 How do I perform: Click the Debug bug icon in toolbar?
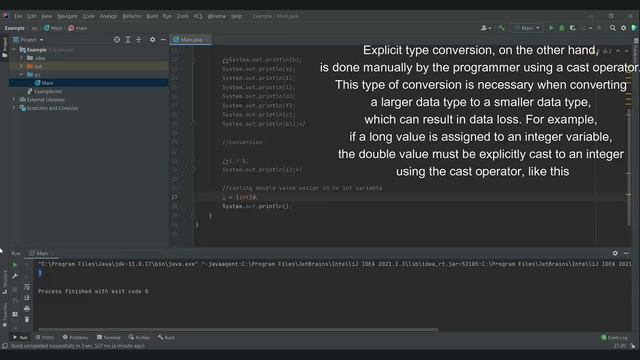562,28
